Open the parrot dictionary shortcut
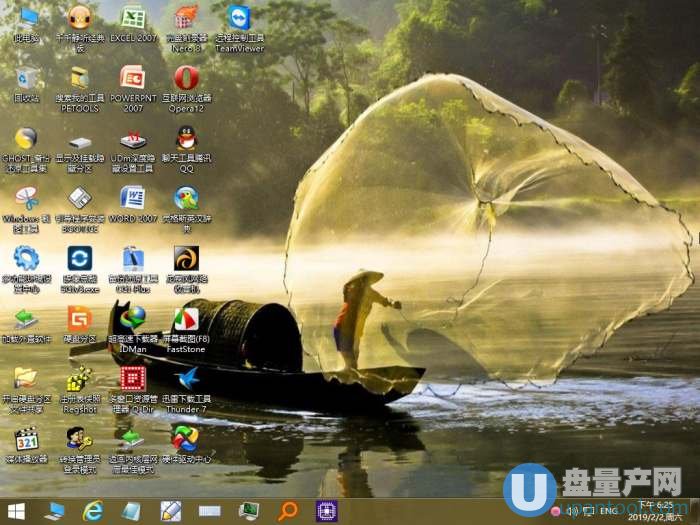This screenshot has width=700, height=525. click(187, 210)
